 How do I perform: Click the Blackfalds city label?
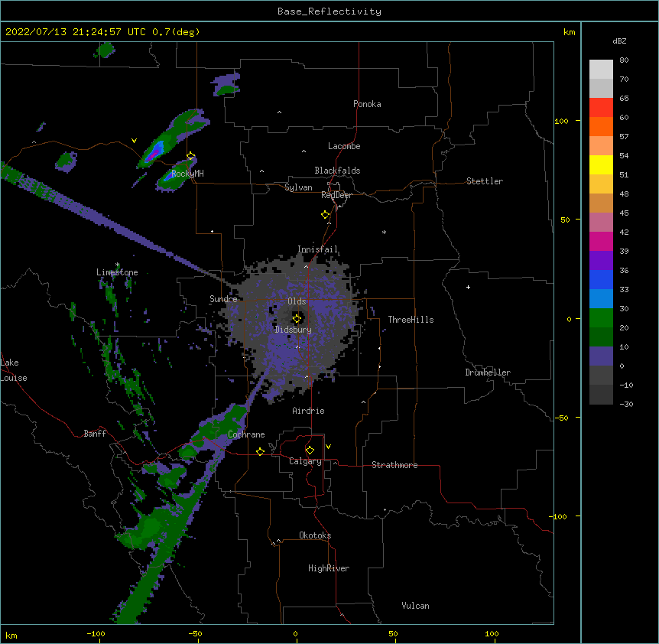point(337,171)
